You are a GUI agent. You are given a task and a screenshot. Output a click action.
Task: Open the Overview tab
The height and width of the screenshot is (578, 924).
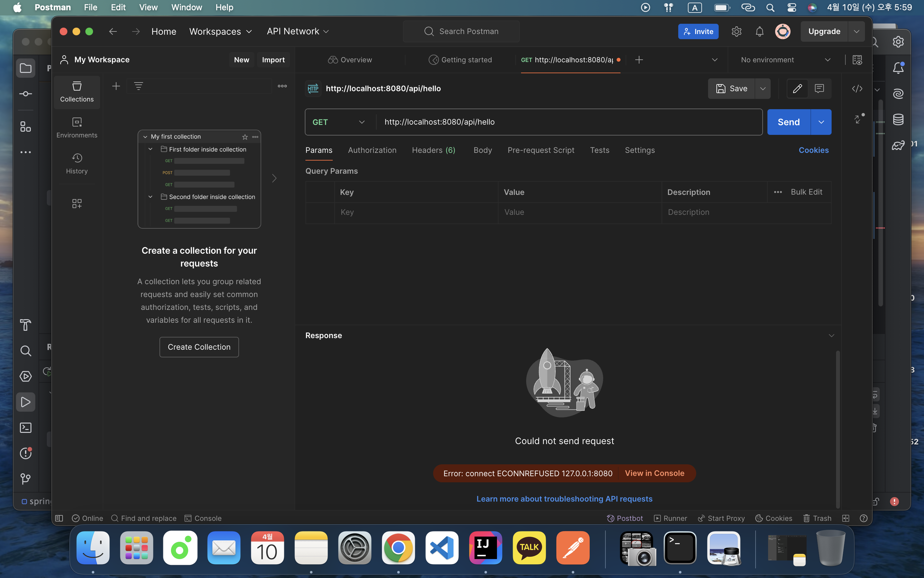[x=350, y=60]
